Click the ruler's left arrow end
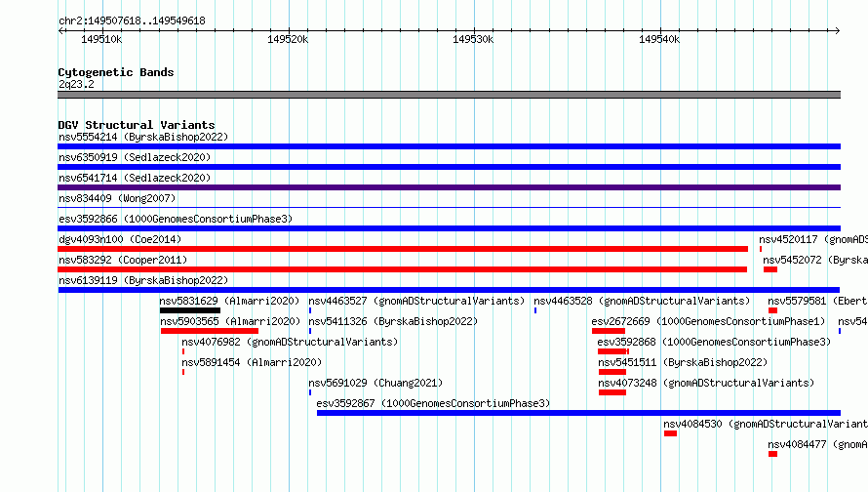Screen dimensions: 868x492 [x=60, y=30]
